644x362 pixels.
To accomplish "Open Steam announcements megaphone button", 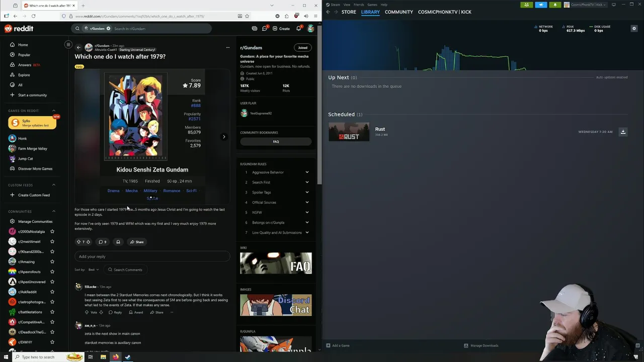I will tap(541, 5).
